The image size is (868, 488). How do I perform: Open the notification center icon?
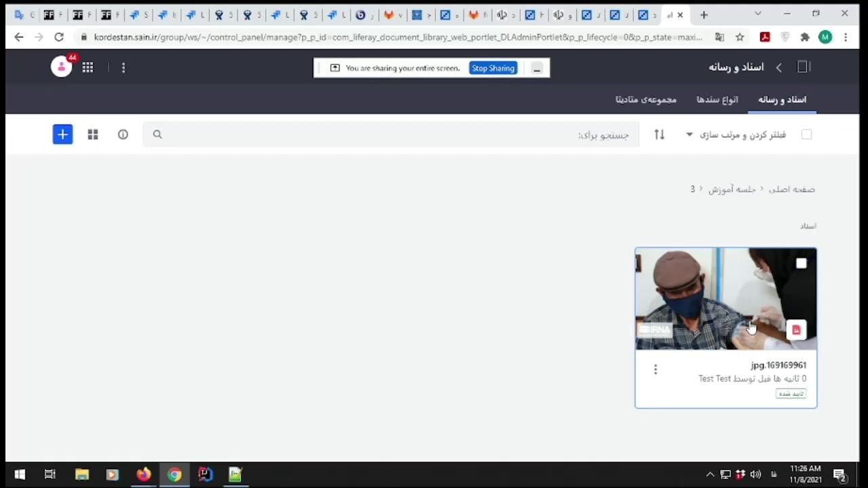point(840,474)
